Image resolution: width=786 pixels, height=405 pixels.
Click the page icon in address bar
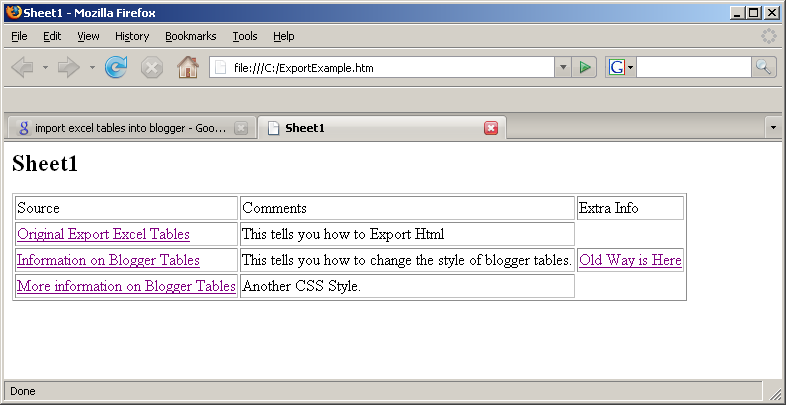[x=221, y=67]
